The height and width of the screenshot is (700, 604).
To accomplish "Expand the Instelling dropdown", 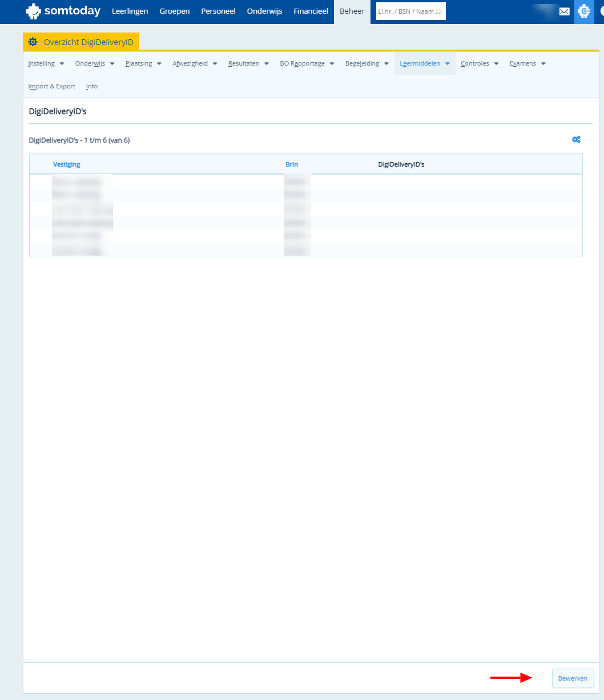I will pos(46,63).
